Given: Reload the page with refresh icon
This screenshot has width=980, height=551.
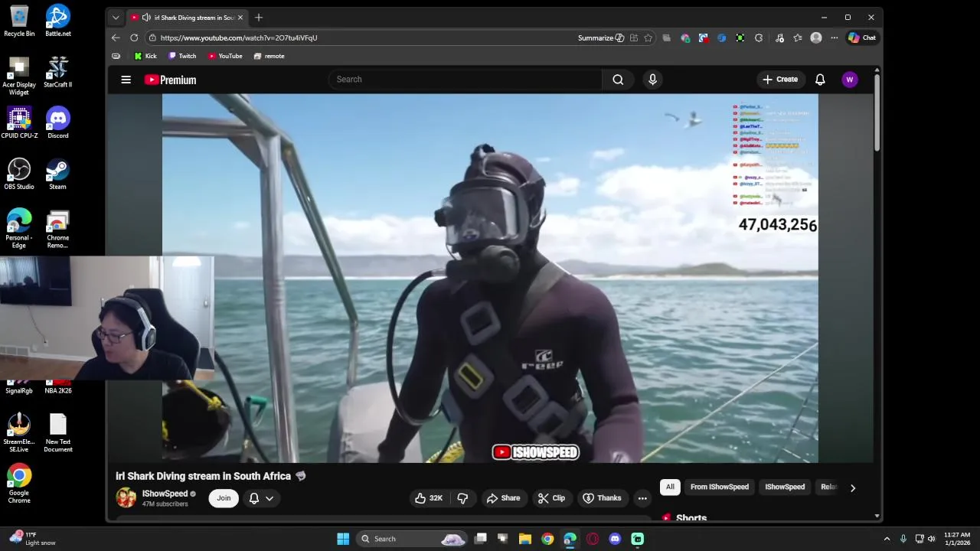Looking at the screenshot, I should pos(134,37).
